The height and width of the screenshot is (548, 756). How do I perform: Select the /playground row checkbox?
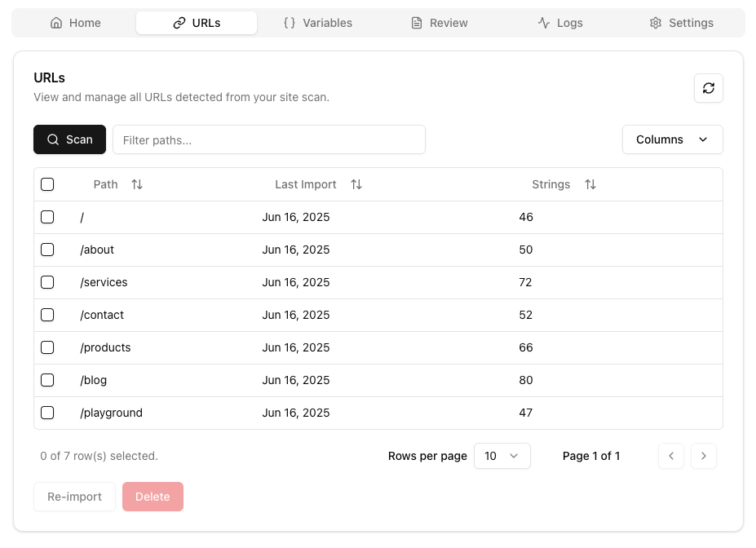[47, 413]
